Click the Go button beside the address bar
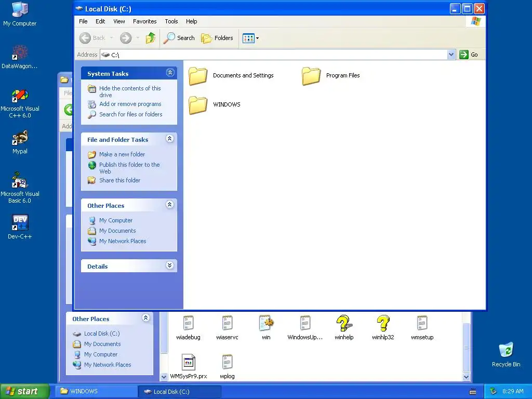The image size is (532, 399). (469, 55)
